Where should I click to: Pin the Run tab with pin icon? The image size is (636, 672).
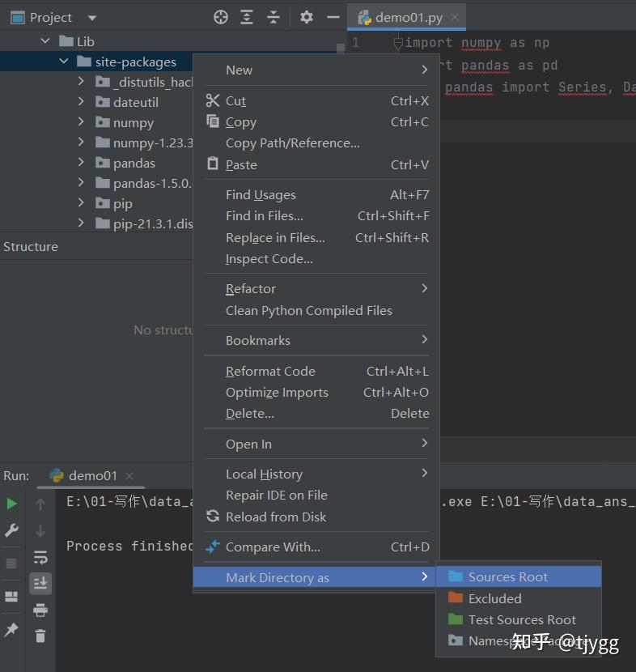point(11,629)
